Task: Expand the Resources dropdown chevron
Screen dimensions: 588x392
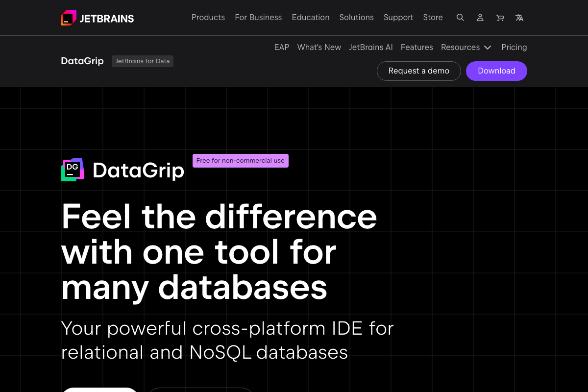Action: click(x=488, y=48)
